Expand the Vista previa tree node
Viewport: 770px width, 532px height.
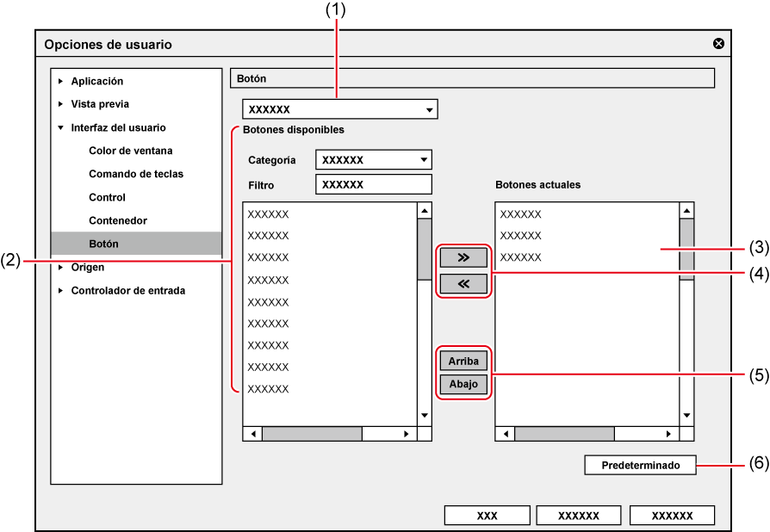pos(61,105)
